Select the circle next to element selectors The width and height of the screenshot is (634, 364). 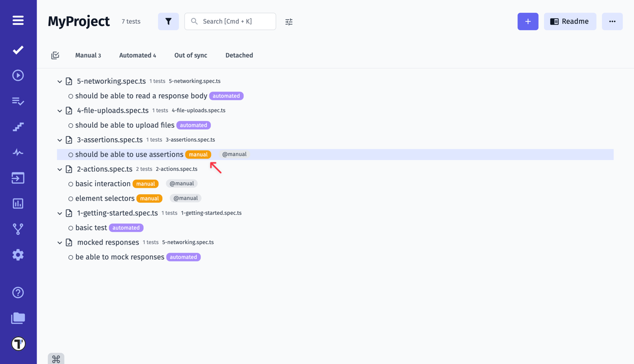coord(71,198)
